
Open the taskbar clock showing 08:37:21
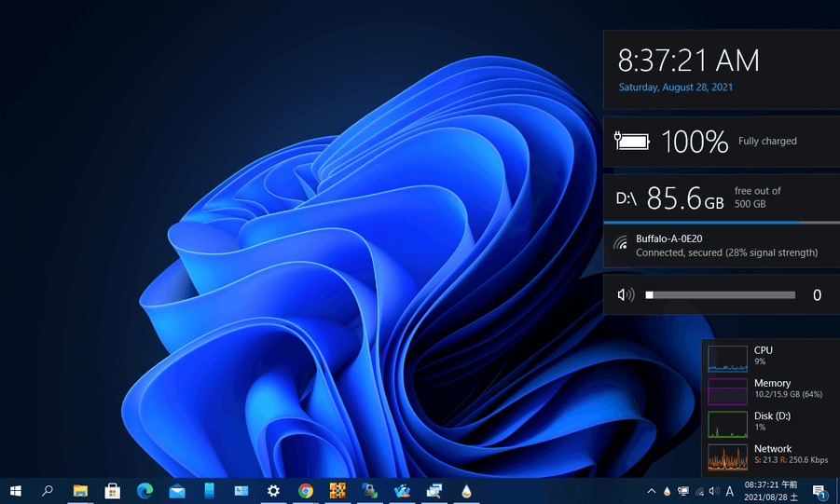pyautogui.click(x=771, y=491)
